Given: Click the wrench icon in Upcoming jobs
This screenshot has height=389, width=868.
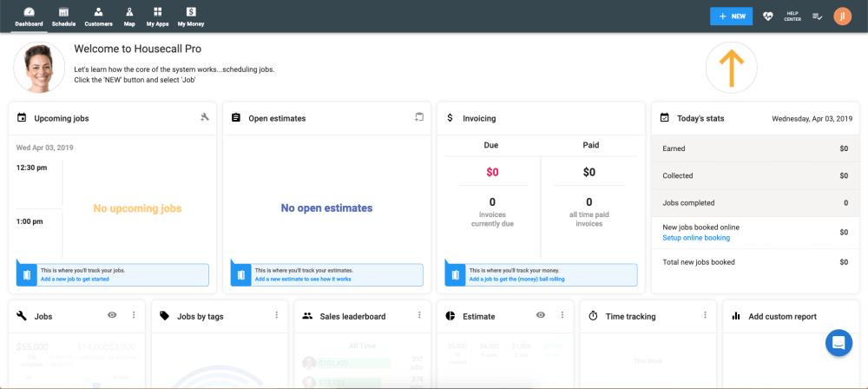Looking at the screenshot, I should 205,117.
